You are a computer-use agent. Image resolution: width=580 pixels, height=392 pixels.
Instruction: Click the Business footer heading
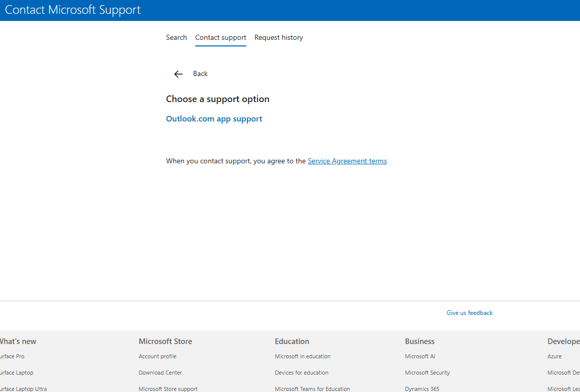[420, 341]
